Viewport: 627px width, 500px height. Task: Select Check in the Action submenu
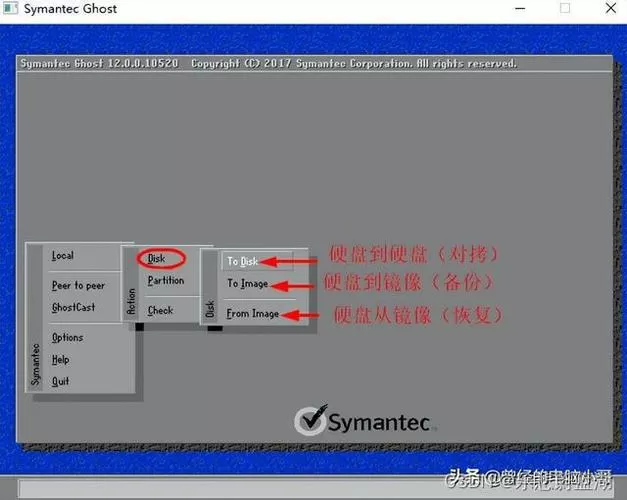(160, 310)
